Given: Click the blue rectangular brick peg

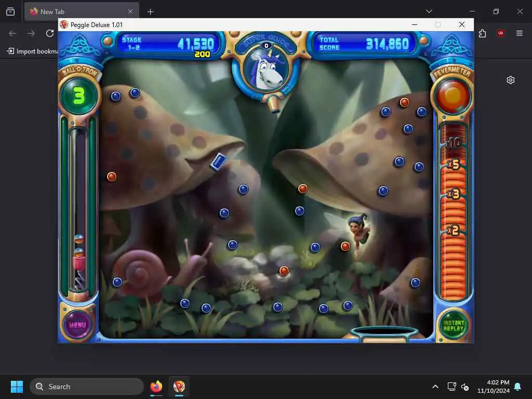Looking at the screenshot, I should pyautogui.click(x=218, y=161).
